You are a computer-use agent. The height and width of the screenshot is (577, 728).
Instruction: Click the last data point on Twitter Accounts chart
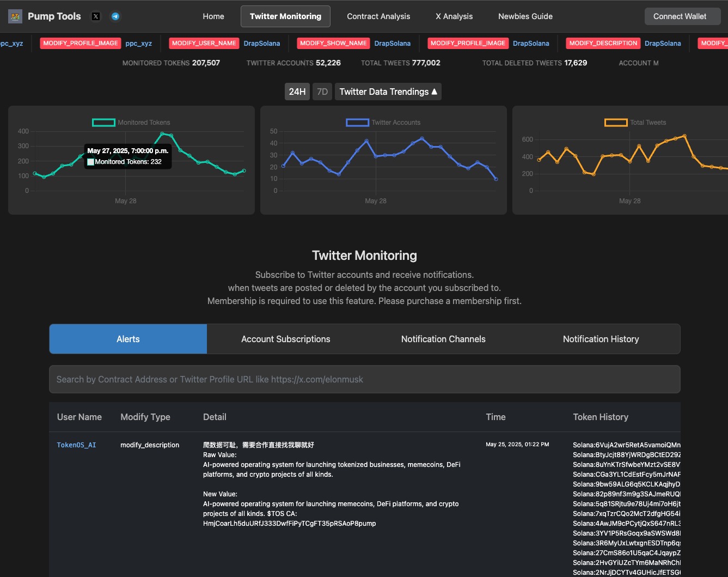[495, 179]
